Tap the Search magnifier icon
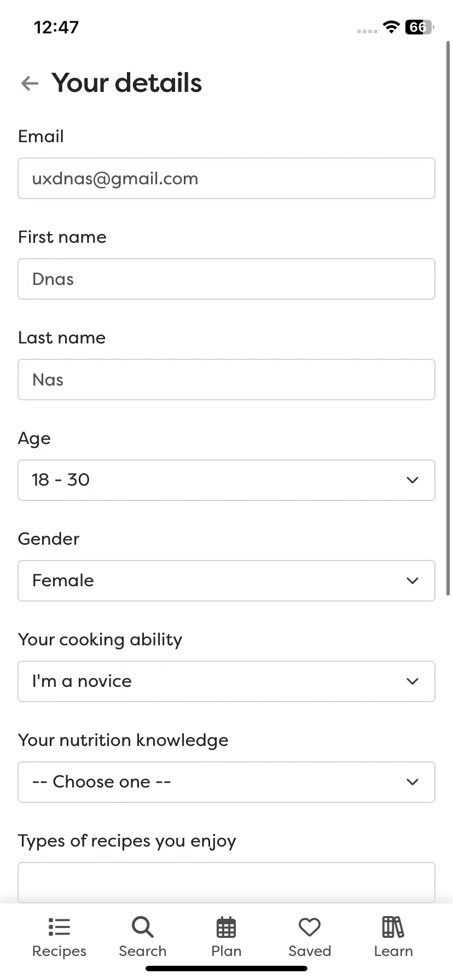The height and width of the screenshot is (980, 453). pyautogui.click(x=143, y=927)
